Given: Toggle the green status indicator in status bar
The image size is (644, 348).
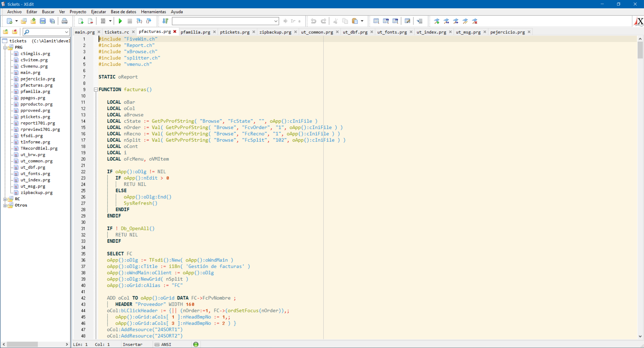Looking at the screenshot, I should point(196,344).
